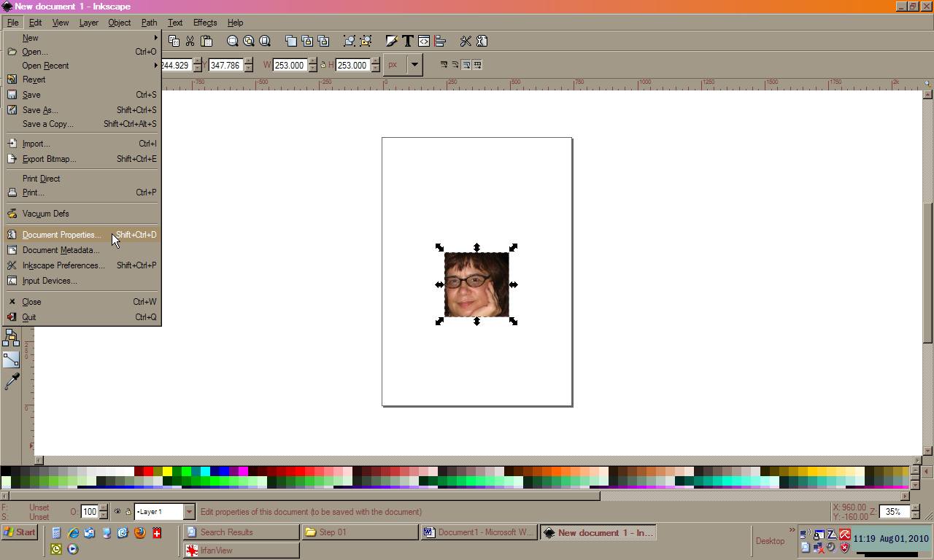Viewport: 934px width, 560px height.
Task: Click the Create clone icon
Action: [x=307, y=41]
